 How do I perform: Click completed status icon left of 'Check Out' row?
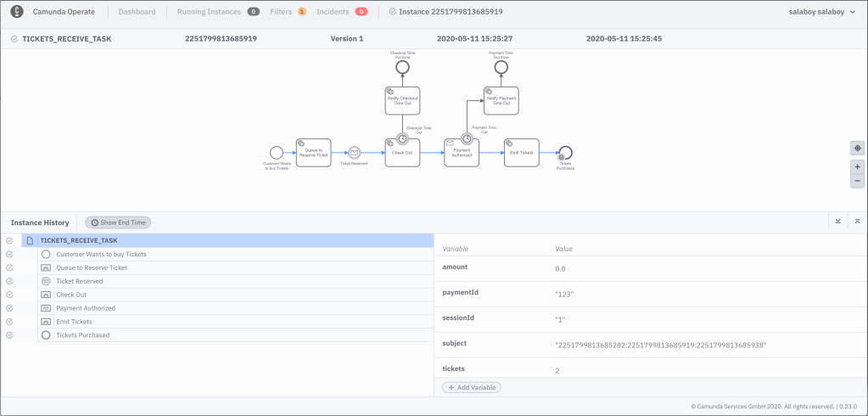pyautogui.click(x=9, y=295)
